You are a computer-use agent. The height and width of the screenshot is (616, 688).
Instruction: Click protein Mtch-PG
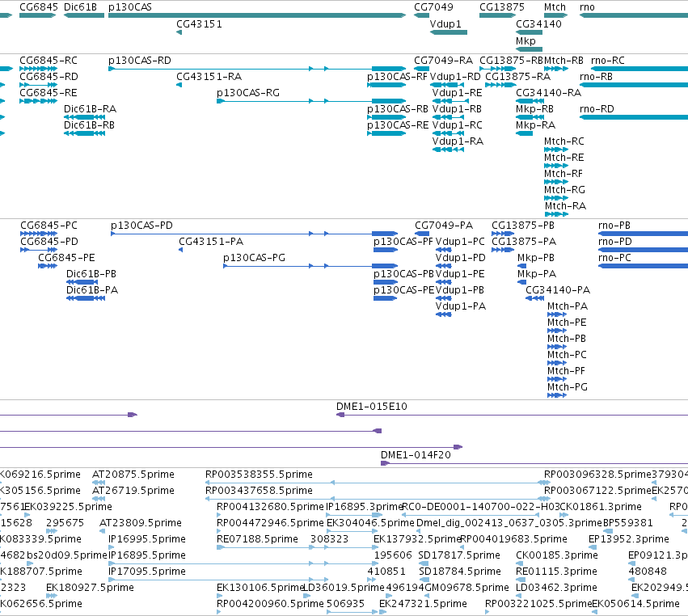pos(557,396)
